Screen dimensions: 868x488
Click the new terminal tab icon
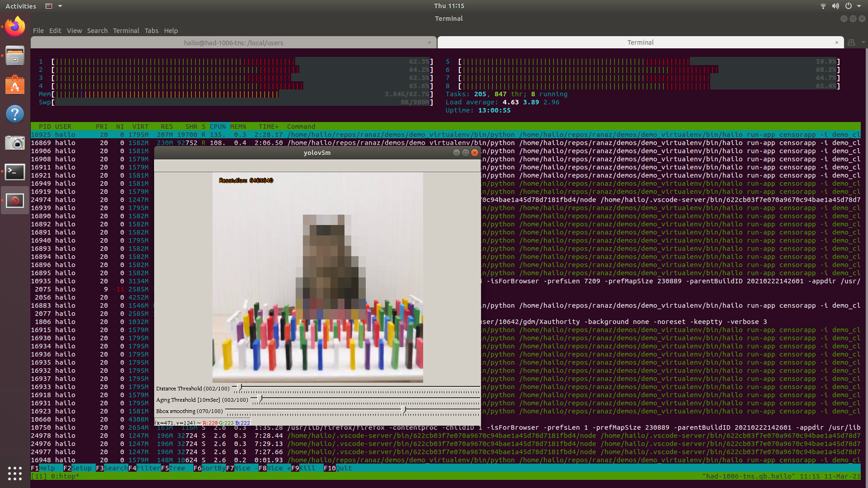coord(851,42)
